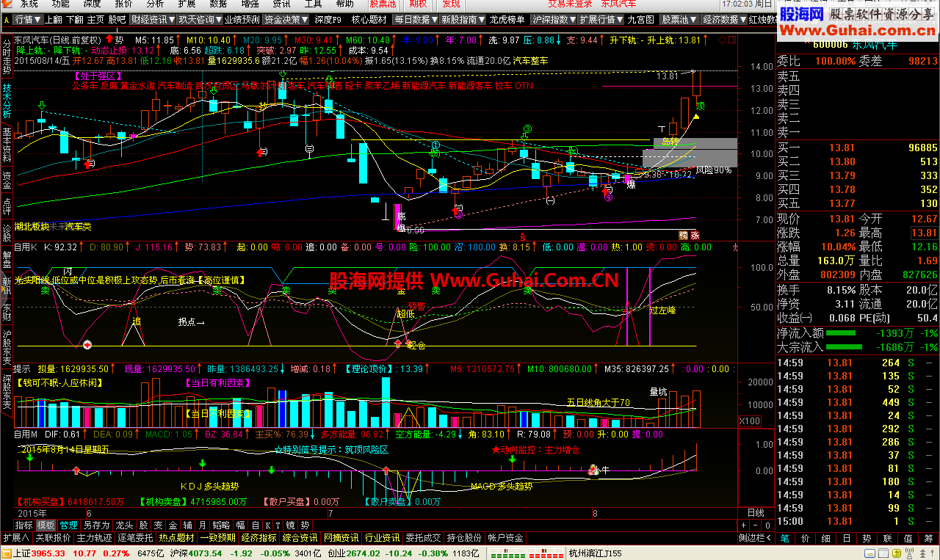The image size is (940, 560).
Task: Open 一致预期 bottom tab
Action: coord(219,538)
